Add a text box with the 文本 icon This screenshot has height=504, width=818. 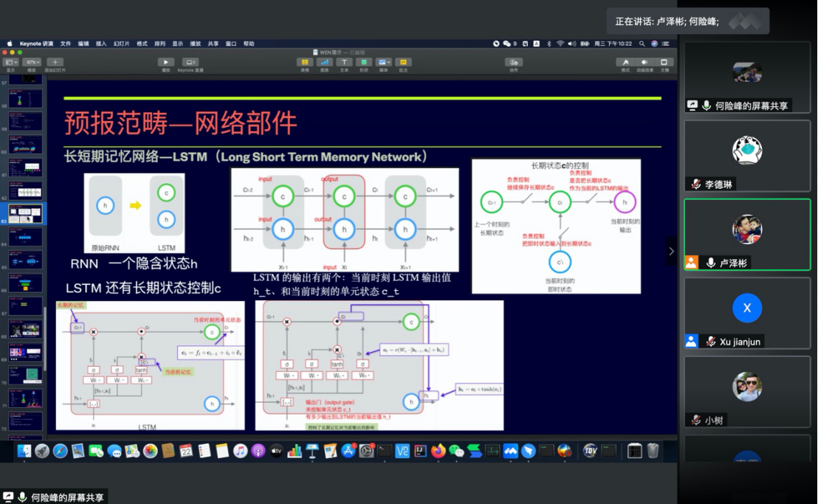pos(344,63)
